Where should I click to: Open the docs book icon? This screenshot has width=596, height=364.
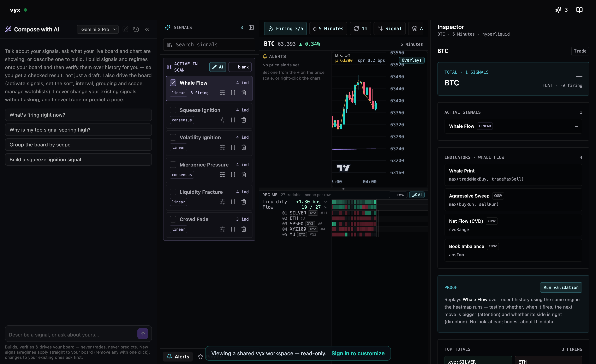[579, 10]
